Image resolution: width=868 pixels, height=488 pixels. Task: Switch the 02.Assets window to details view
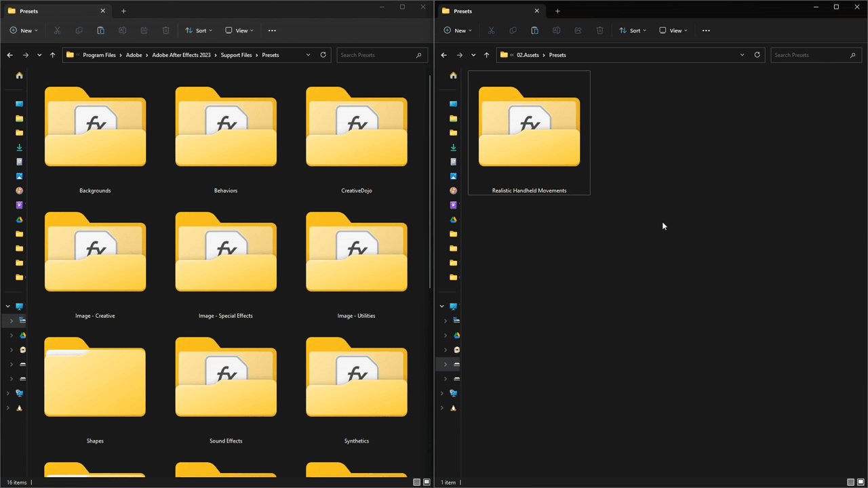click(850, 483)
